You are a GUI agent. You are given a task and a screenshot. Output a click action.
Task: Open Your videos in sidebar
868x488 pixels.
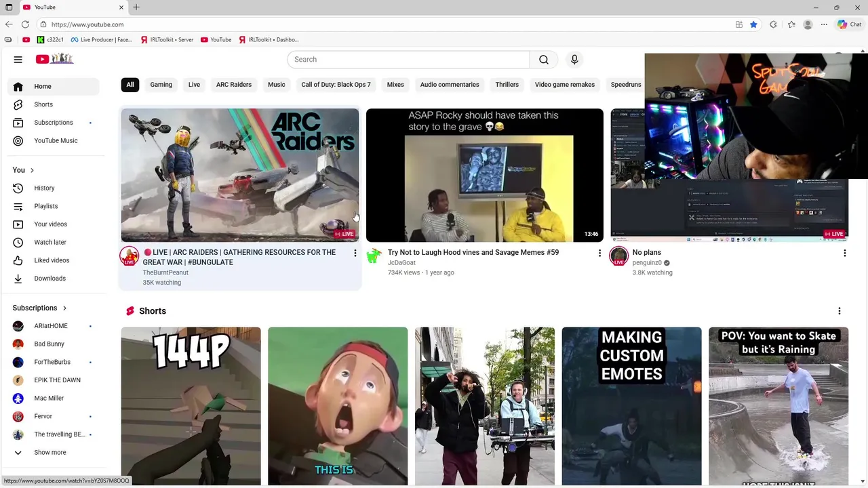[x=54, y=224]
